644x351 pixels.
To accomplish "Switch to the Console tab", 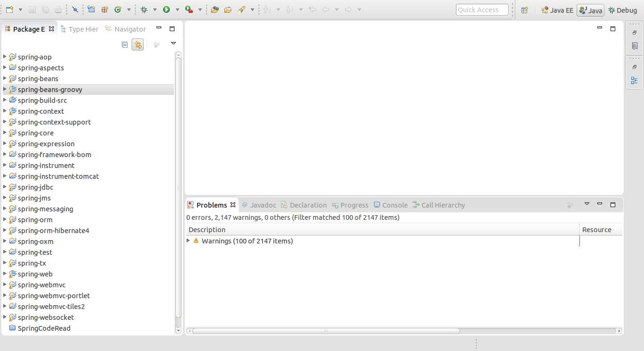I will click(x=390, y=205).
